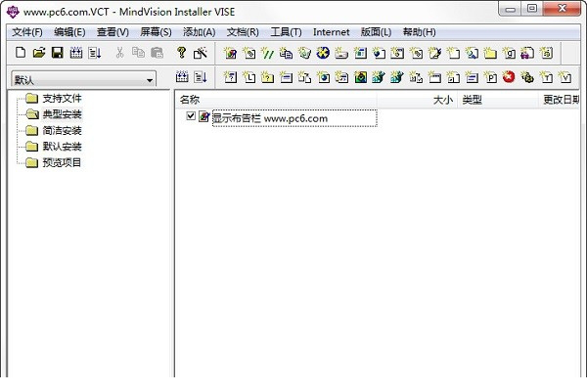Screen dimensions: 587x392
Task: Click the Copy icon in toolbar
Action: tap(138, 53)
